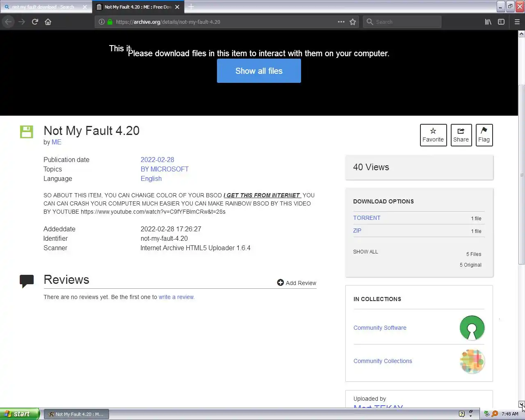Download the ZIP file

[357, 231]
